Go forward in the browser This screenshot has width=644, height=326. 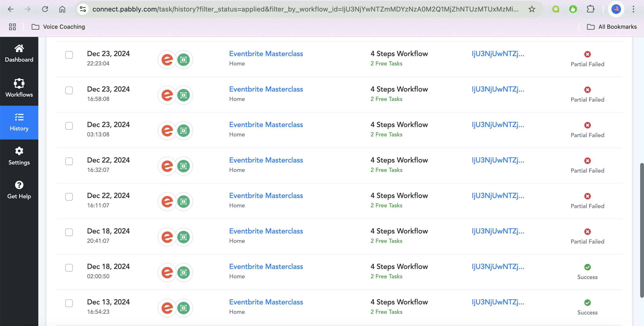pos(28,9)
